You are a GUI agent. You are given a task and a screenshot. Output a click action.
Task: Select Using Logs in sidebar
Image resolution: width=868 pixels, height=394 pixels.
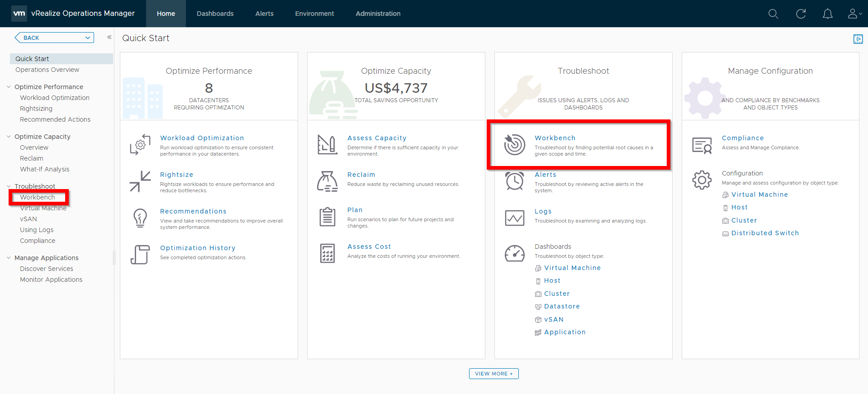(x=37, y=230)
